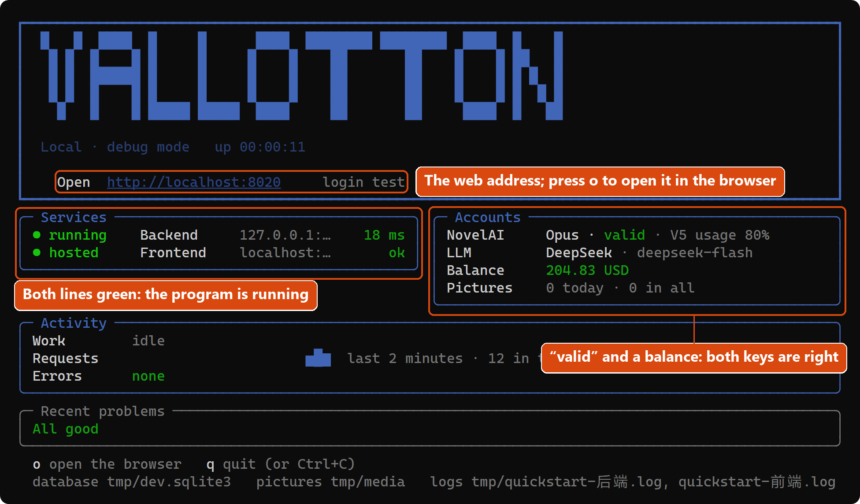860x504 pixels.
Task: Click the Backend address '127.0.0.1:…'
Action: pos(285,235)
